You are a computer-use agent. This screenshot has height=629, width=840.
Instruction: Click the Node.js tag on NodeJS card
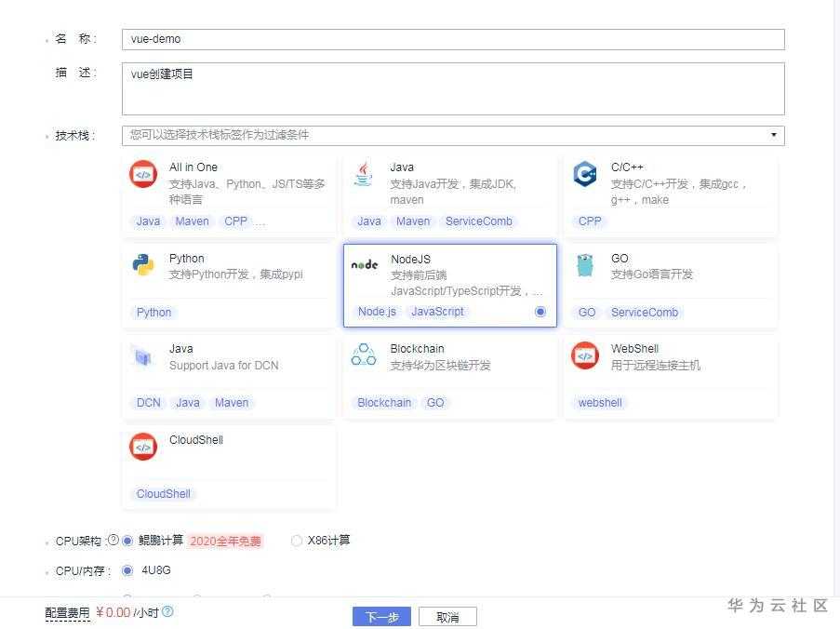tap(377, 312)
